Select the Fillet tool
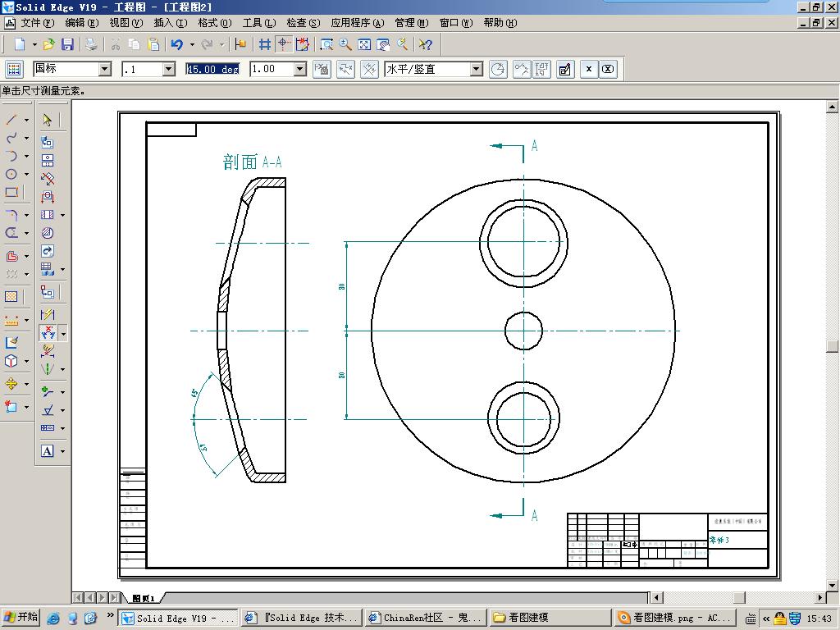 [x=11, y=215]
